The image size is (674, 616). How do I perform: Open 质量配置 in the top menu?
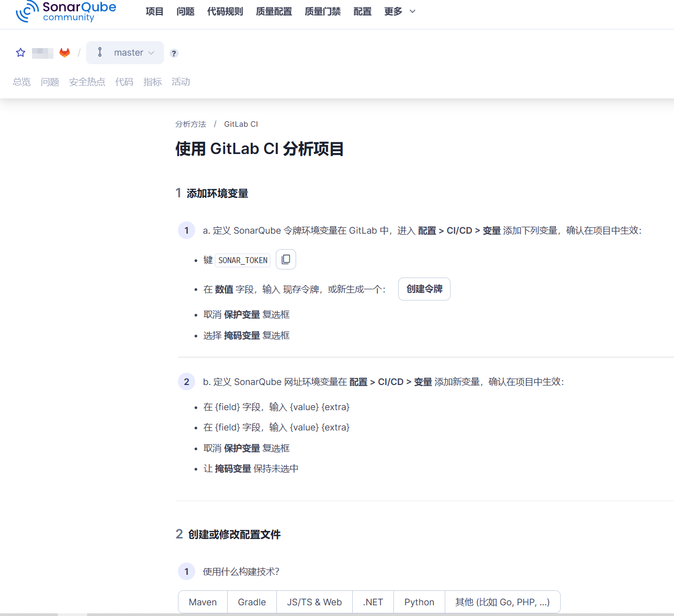(274, 11)
